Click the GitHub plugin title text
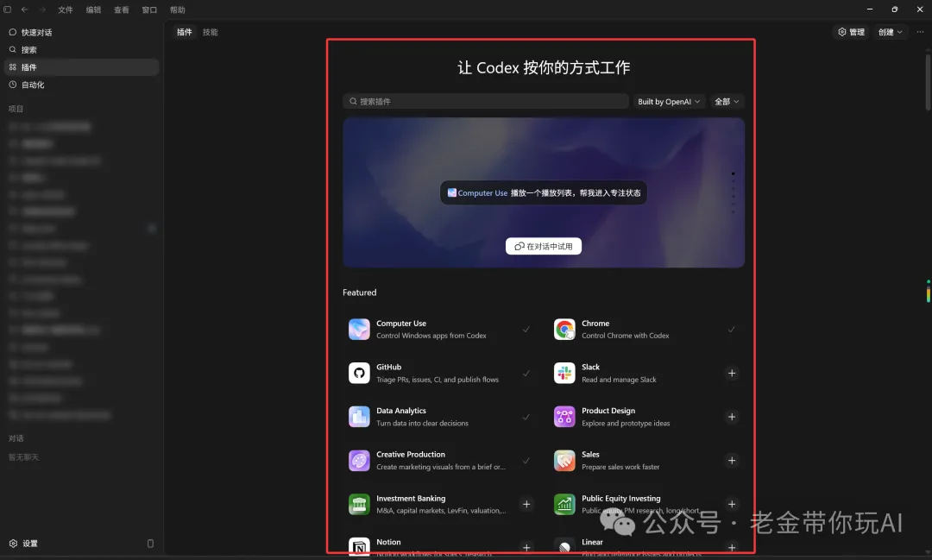This screenshot has height=560, width=932. [388, 368]
